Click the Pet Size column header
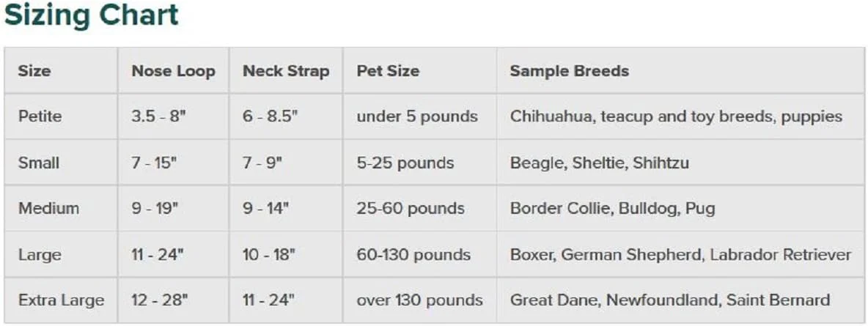This screenshot has height=326, width=868. [388, 71]
